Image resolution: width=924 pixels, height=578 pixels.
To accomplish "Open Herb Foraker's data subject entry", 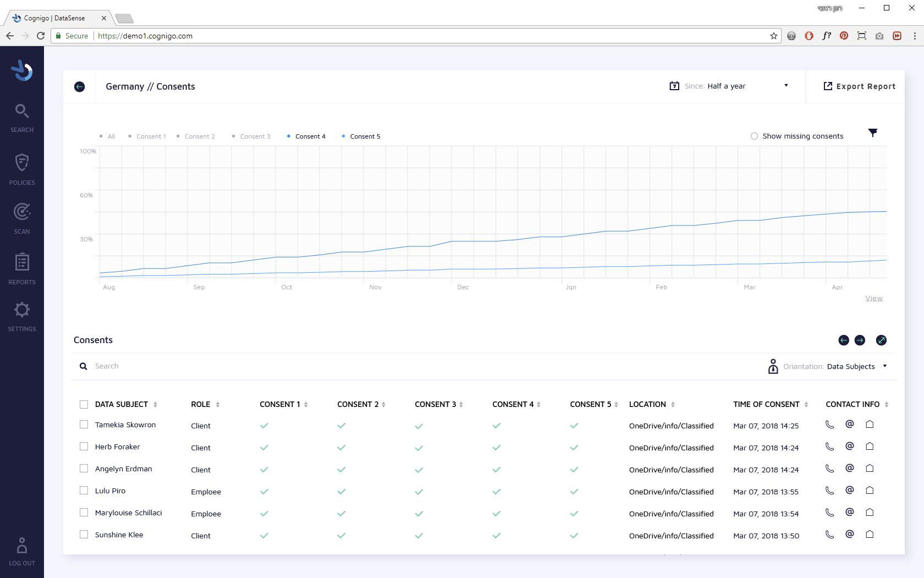I will point(117,447).
